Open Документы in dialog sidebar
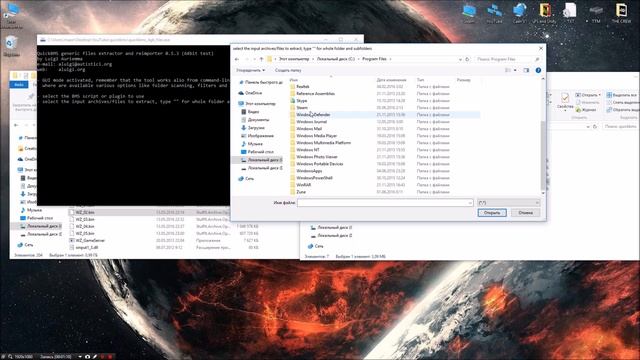640x360 pixels. 255,120
